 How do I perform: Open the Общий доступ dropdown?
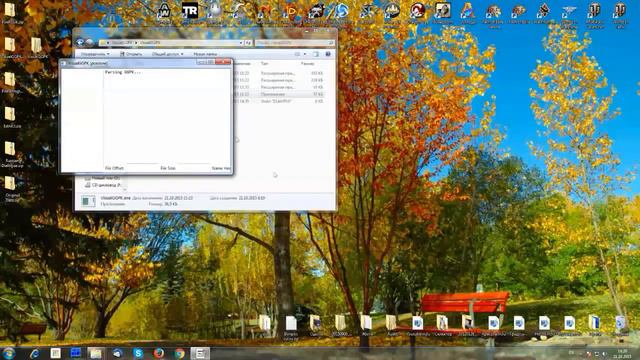(x=167, y=54)
